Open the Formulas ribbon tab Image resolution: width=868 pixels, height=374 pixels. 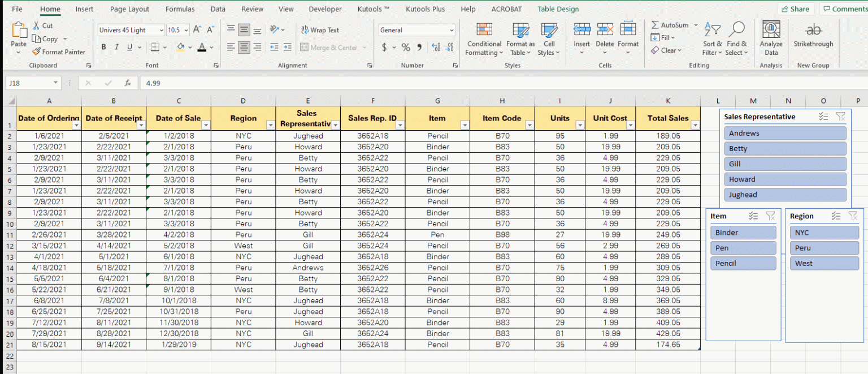pos(180,9)
